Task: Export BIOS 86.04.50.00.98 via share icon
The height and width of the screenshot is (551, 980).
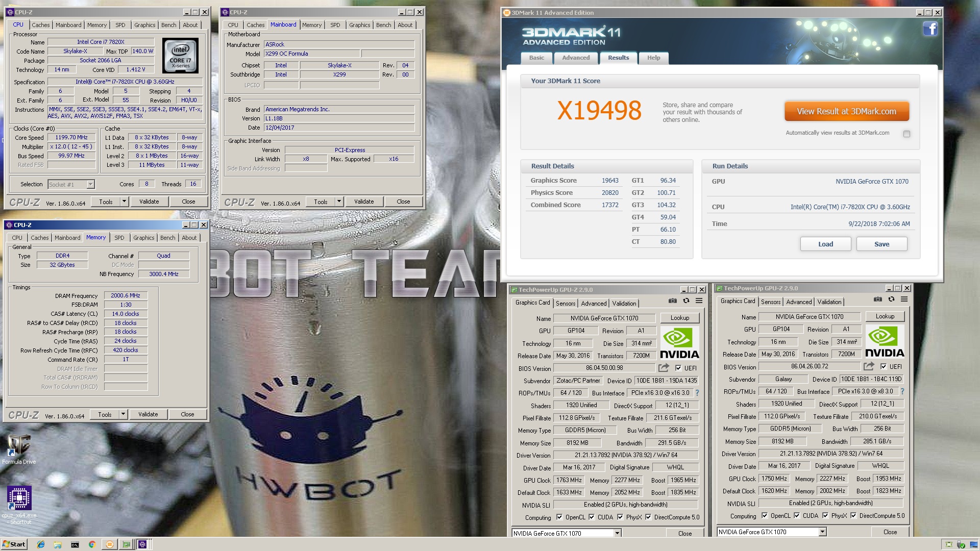Action: tap(664, 367)
